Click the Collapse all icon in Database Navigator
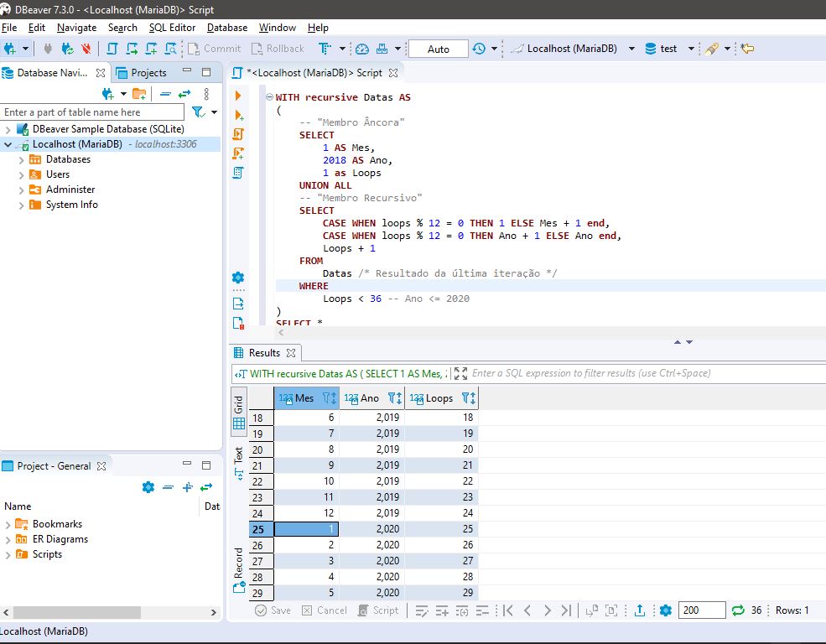 pyautogui.click(x=164, y=93)
